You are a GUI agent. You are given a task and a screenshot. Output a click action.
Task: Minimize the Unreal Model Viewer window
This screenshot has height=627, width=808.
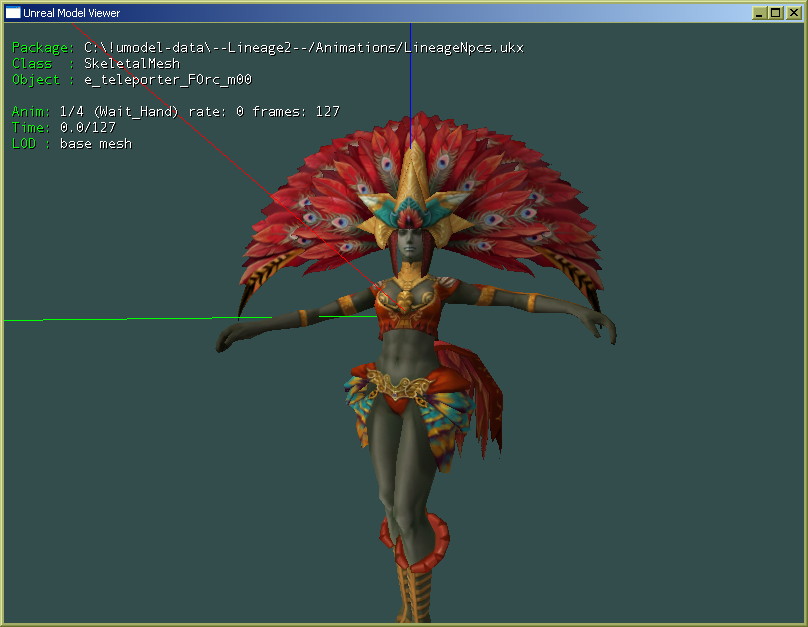759,13
